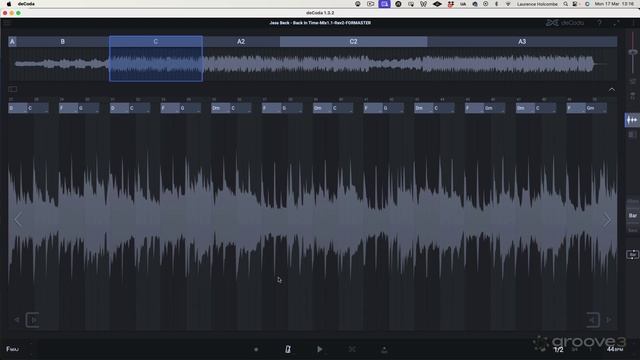The image size is (640, 360).
Task: Click the last Gm chord block in the chord lane
Action: 596,108
